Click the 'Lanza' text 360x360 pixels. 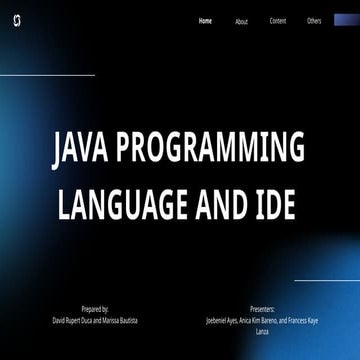(x=262, y=332)
